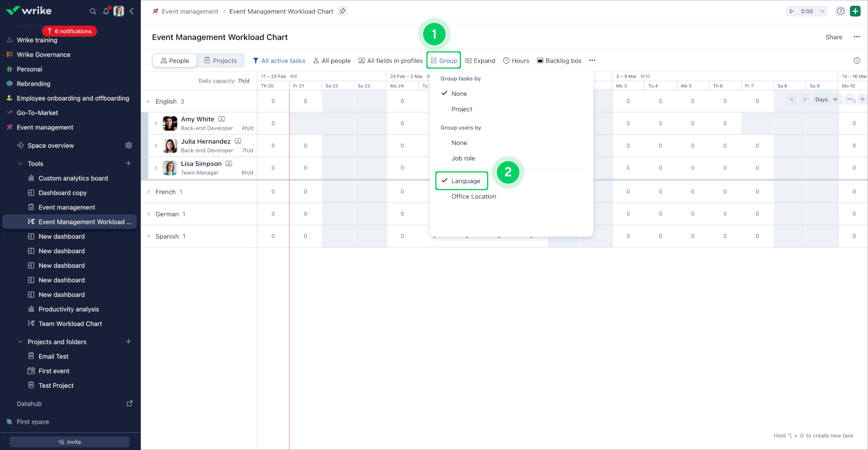Zoom in the timeline with plus
Screen dimensions: 868x450
[862, 99]
